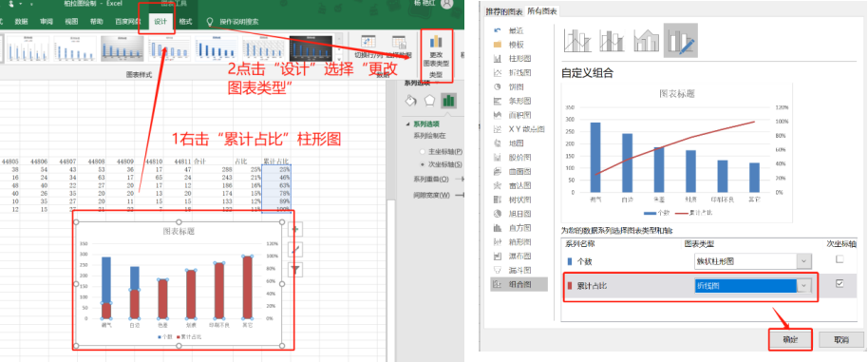Open the 百度网盘 ribbon tab
Viewport: 868px width, 362px height.
pyautogui.click(x=128, y=22)
